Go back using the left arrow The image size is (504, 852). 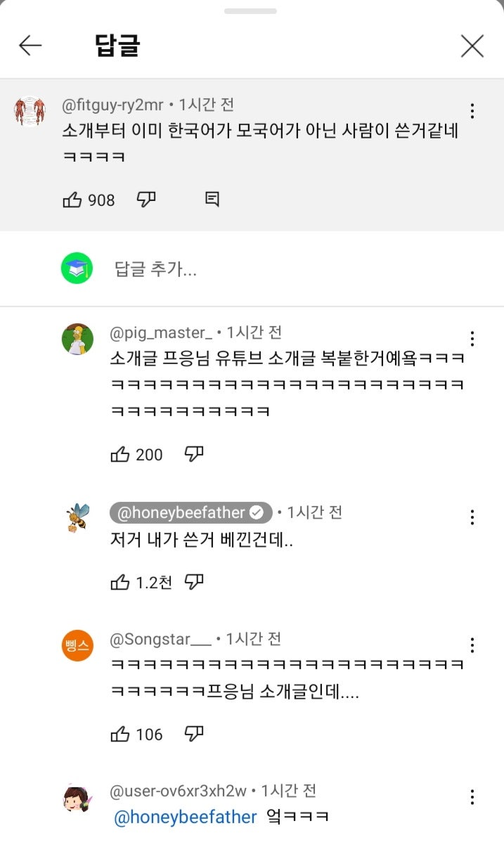30,46
